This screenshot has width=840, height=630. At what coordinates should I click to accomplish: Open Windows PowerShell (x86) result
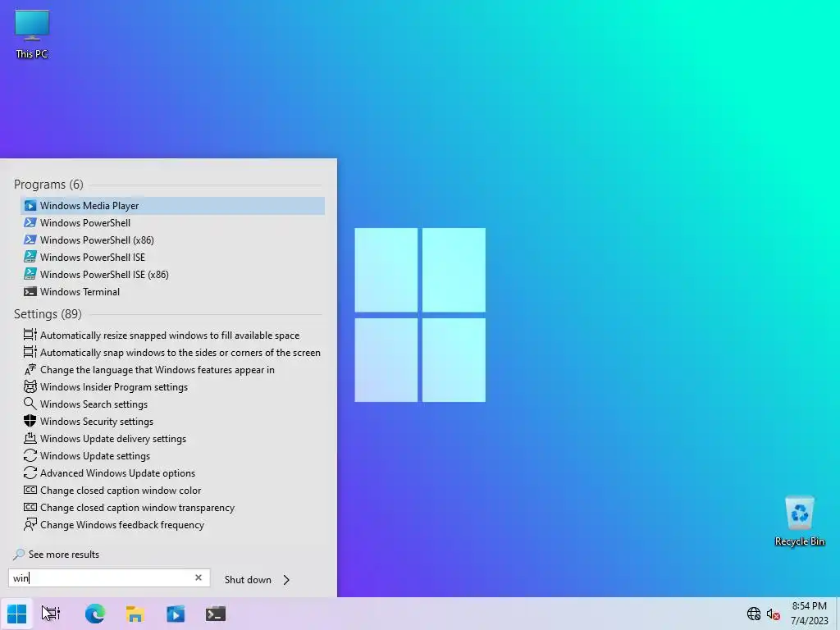coord(172,240)
